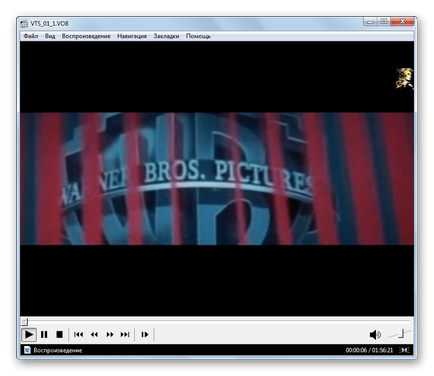
Task: Open the Навигация menu
Action: click(132, 36)
